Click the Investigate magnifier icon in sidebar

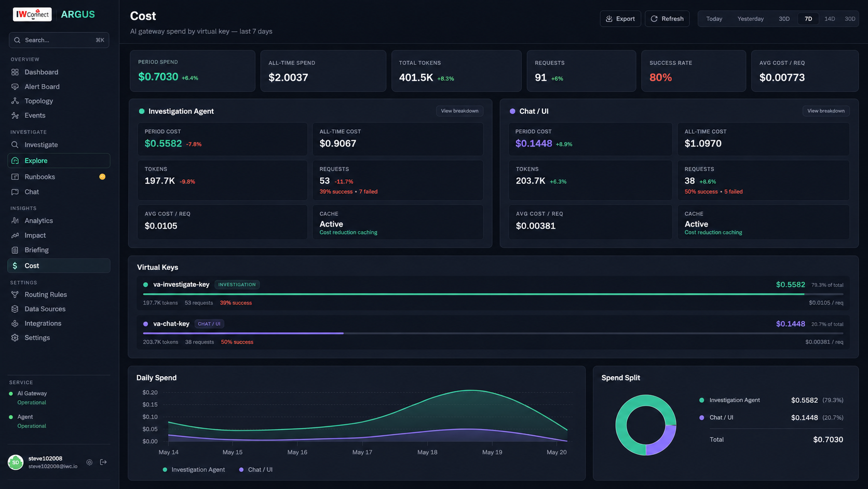click(15, 145)
